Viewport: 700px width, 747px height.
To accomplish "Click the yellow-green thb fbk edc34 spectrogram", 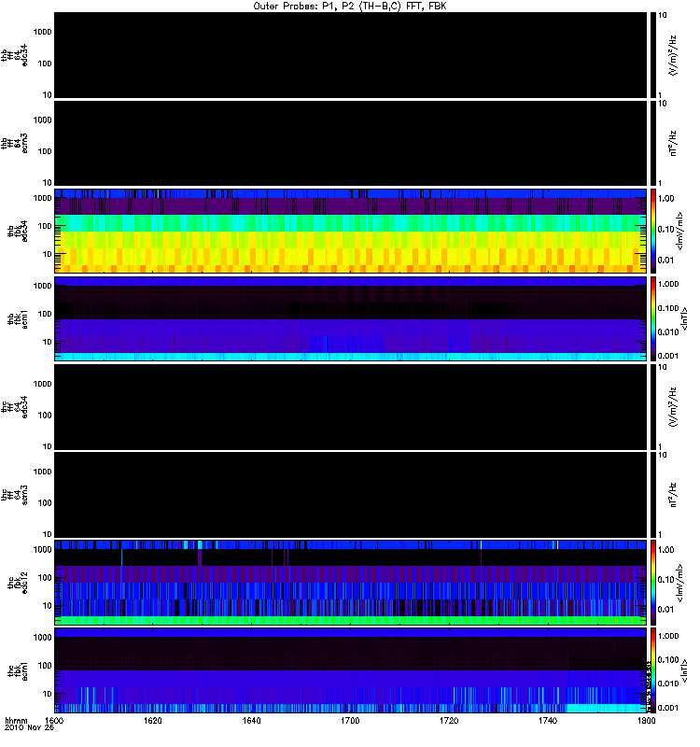I will pos(350,231).
